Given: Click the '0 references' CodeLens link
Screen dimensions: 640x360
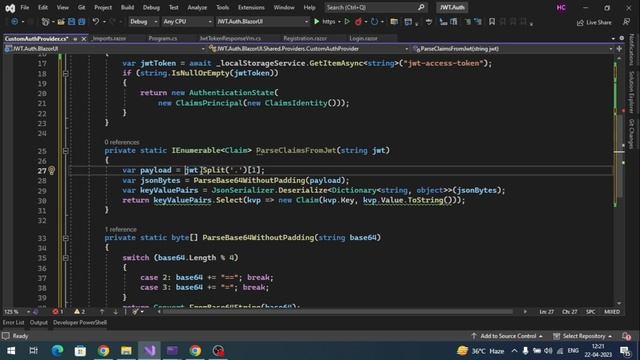Looking at the screenshot, I should point(122,142).
